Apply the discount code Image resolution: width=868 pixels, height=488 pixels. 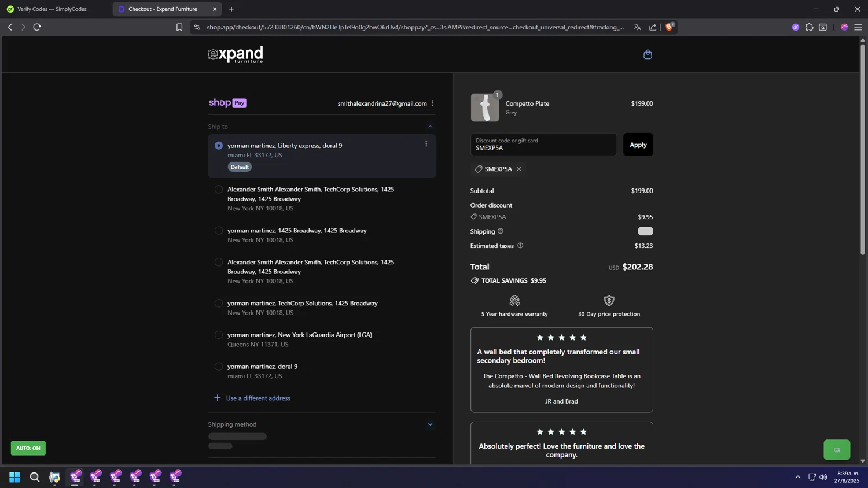[x=638, y=145]
